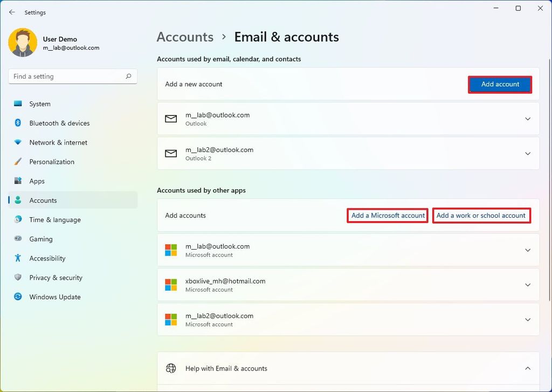Screen dimensions: 552x392
Task: Click the globe help icon
Action: (x=171, y=368)
